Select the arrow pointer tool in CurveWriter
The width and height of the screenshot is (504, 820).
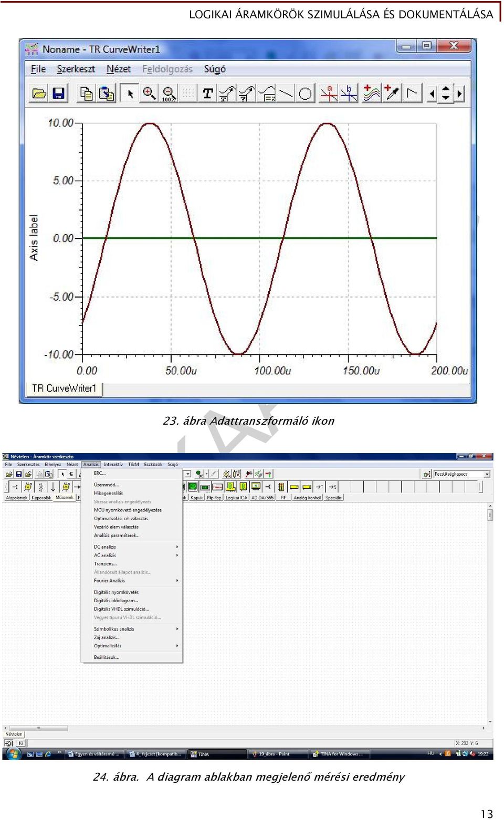point(130,93)
